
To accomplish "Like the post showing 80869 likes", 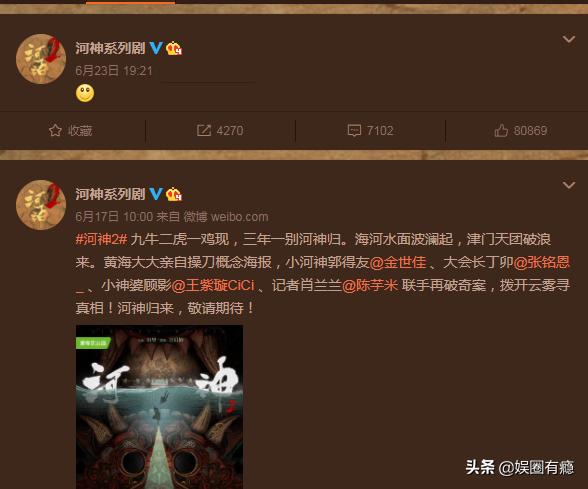I will tap(520, 130).
